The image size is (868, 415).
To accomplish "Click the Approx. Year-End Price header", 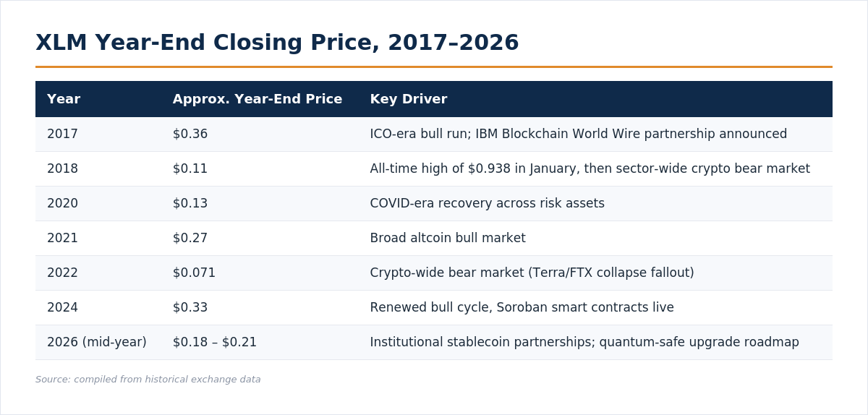I will point(258,99).
